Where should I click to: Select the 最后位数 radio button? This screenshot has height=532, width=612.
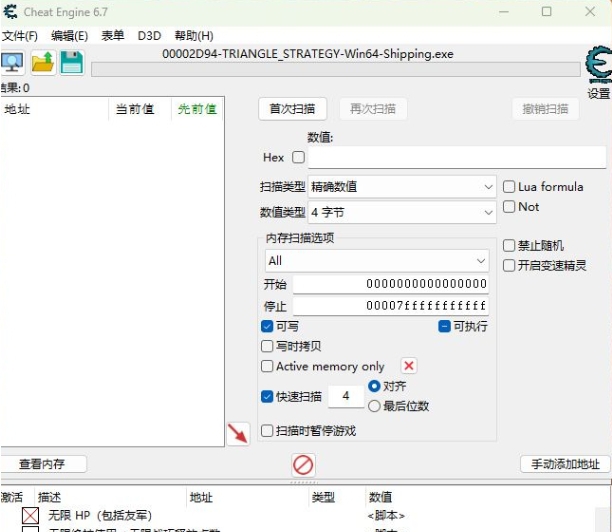click(x=374, y=406)
